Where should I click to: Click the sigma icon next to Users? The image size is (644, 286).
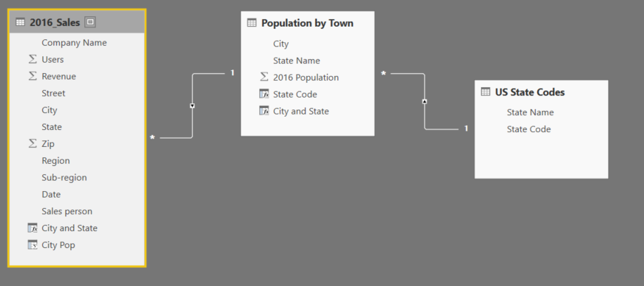click(x=32, y=60)
